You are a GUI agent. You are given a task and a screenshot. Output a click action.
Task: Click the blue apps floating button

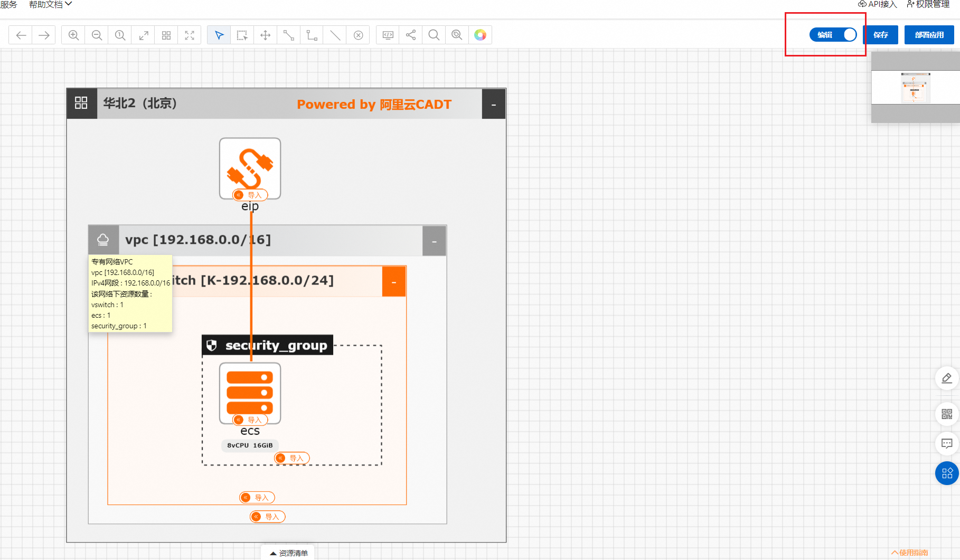point(947,473)
